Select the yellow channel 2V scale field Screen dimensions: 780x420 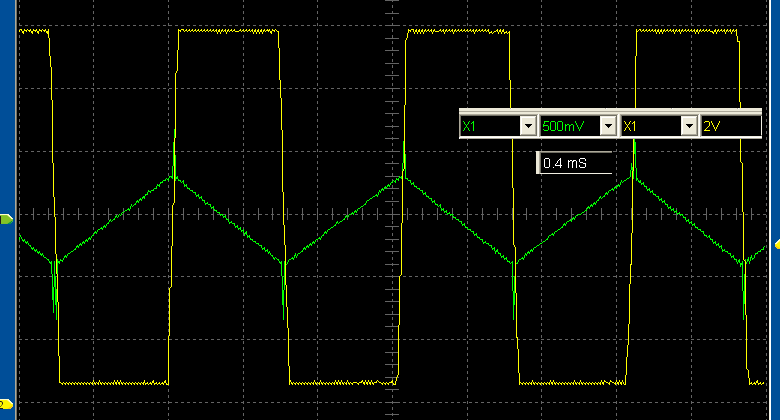click(x=730, y=126)
